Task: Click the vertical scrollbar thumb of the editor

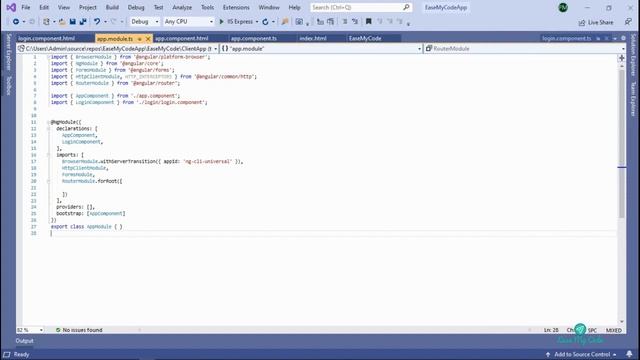Action: tap(622, 143)
